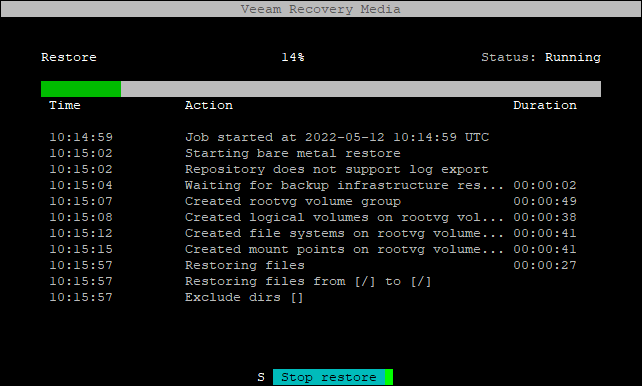
Task: Select 'Created mount points on rootvg volume...' entry
Action: [313, 249]
